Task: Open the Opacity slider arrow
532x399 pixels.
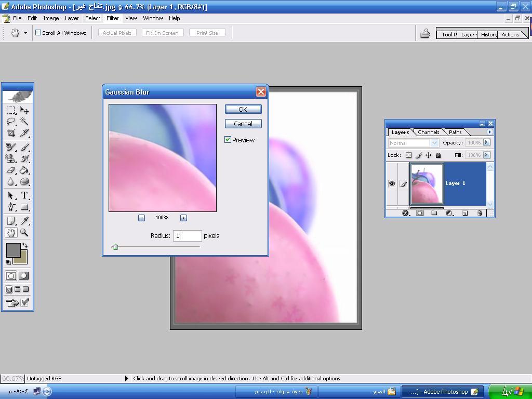Action: pyautogui.click(x=487, y=142)
